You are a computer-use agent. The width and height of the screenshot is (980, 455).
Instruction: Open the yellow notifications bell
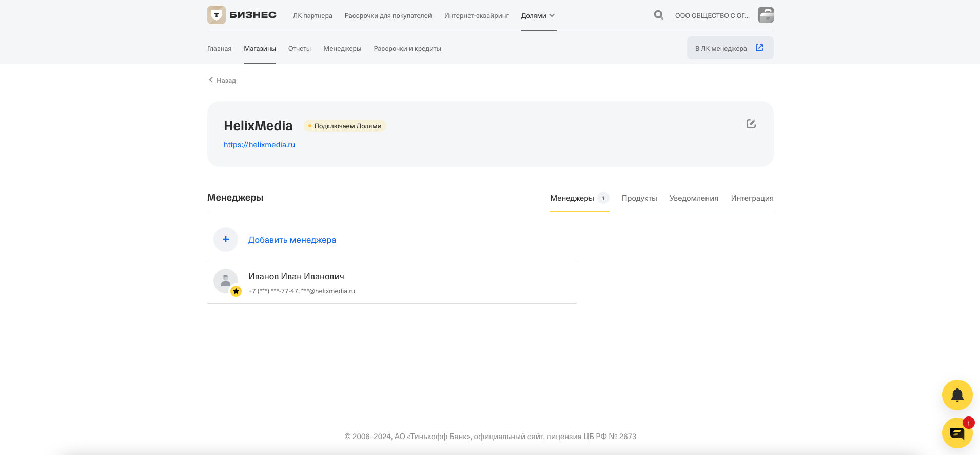point(957,395)
